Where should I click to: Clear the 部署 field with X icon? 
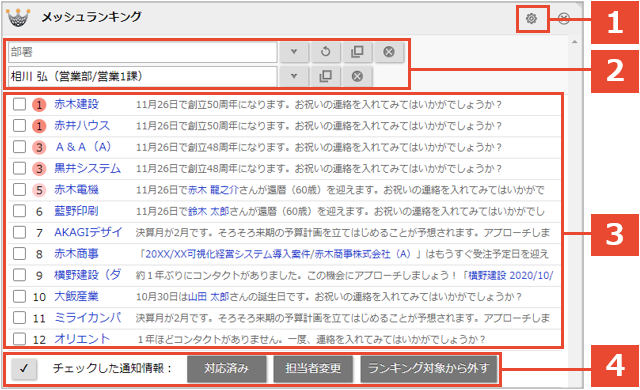point(389,52)
